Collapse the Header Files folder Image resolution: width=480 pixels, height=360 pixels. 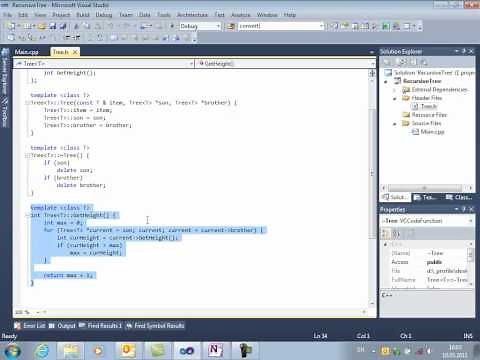point(395,98)
